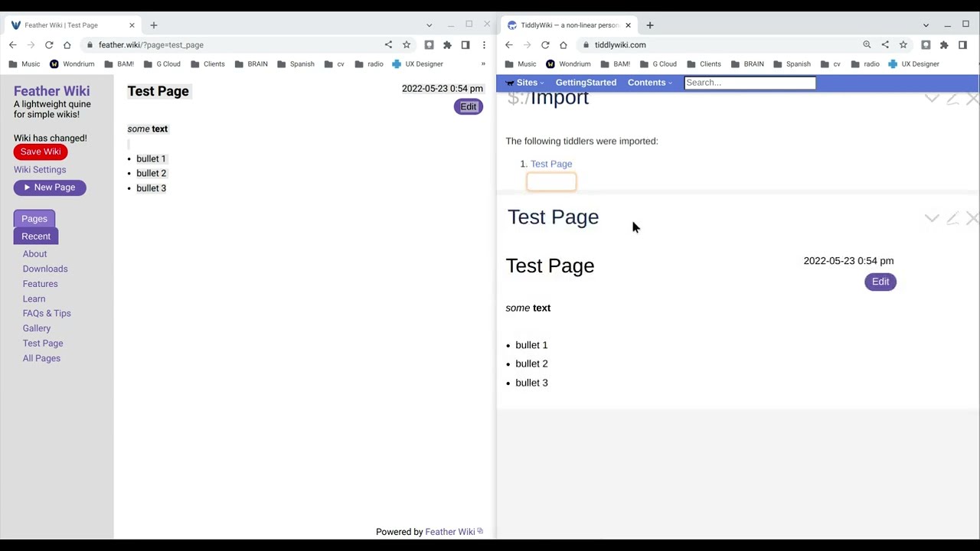Expand New Page disclosure triangle
Viewport: 980px width, 551px height.
click(x=28, y=187)
